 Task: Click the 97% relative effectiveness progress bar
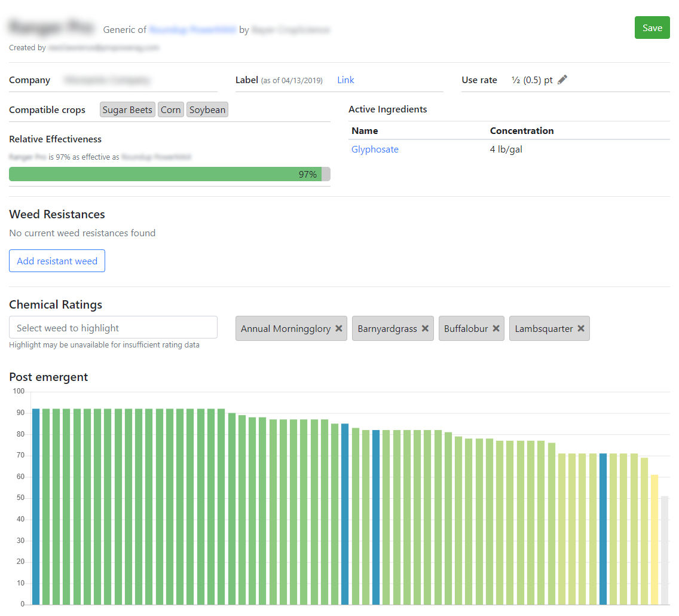click(x=169, y=174)
